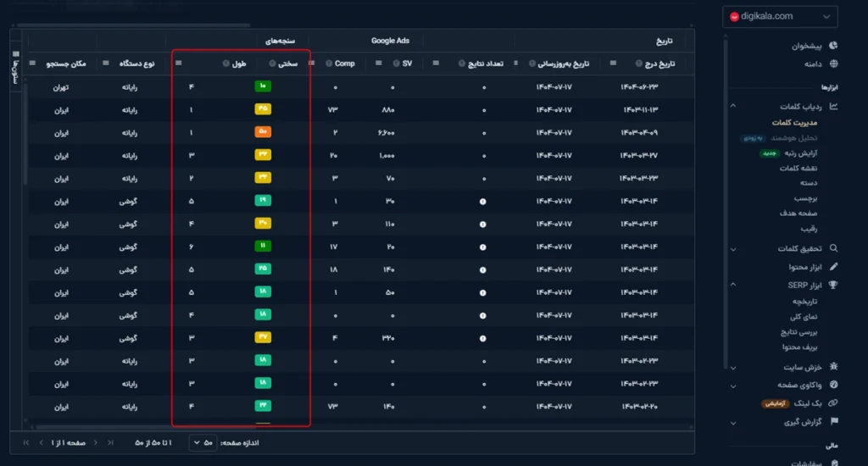The height and width of the screenshot is (466, 868).
Task: Open the اندازه صفحه page size dropdown
Action: 203,443
